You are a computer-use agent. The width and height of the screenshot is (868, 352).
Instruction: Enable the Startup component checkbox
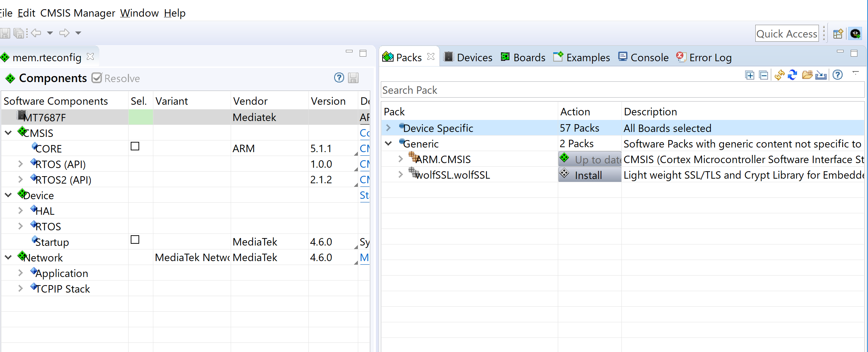pyautogui.click(x=135, y=240)
